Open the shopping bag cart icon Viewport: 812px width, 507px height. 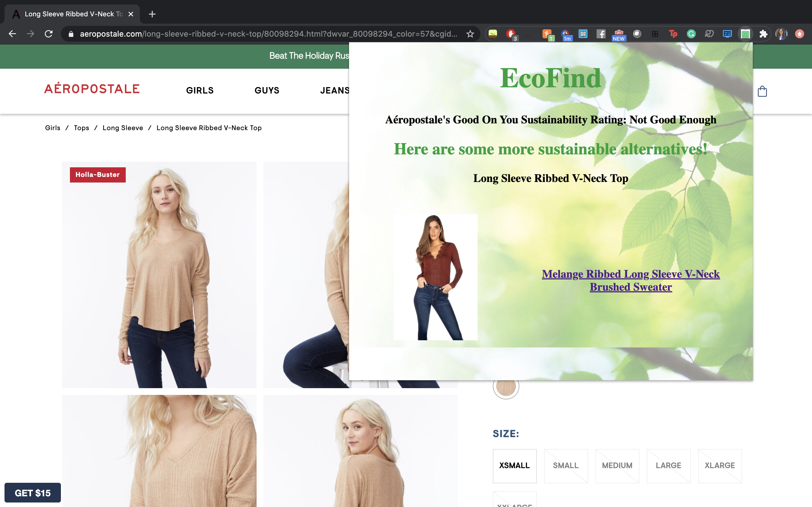[762, 91]
